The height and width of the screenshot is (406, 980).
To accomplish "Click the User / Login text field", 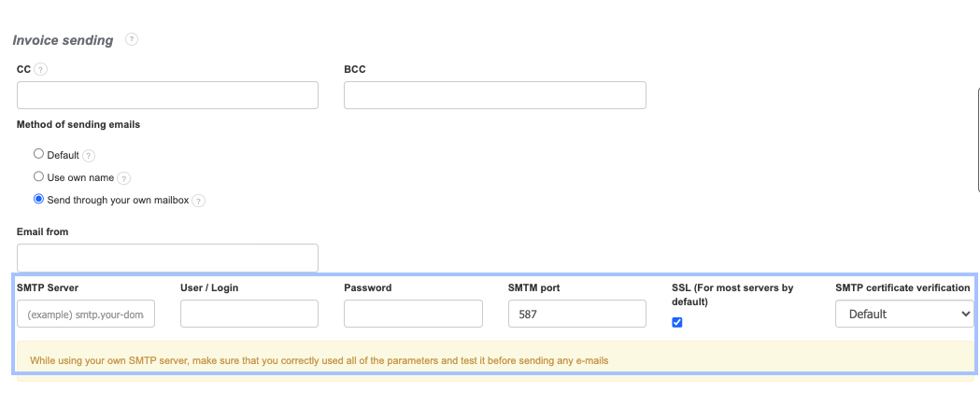I will [249, 314].
